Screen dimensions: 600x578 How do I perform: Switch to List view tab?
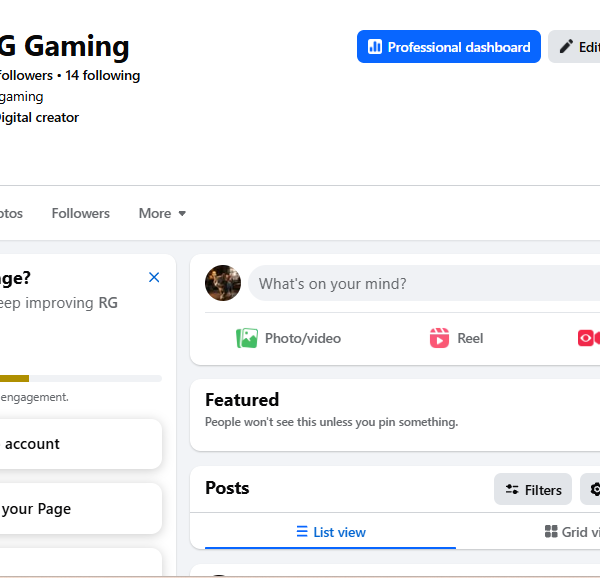click(x=331, y=532)
